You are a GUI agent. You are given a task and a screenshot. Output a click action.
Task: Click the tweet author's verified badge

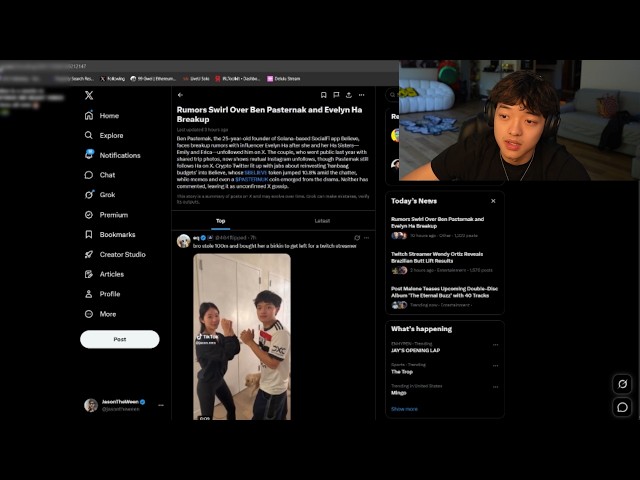coord(203,238)
